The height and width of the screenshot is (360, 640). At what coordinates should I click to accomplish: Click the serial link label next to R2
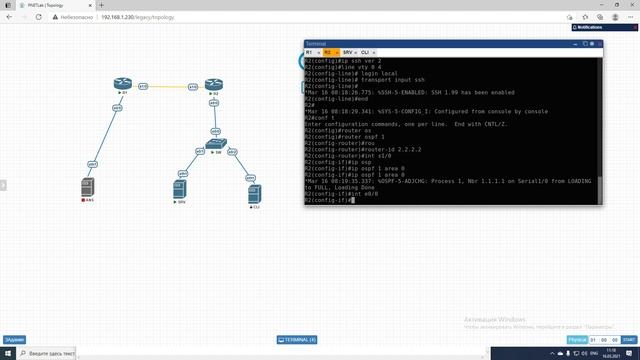[x=193, y=87]
